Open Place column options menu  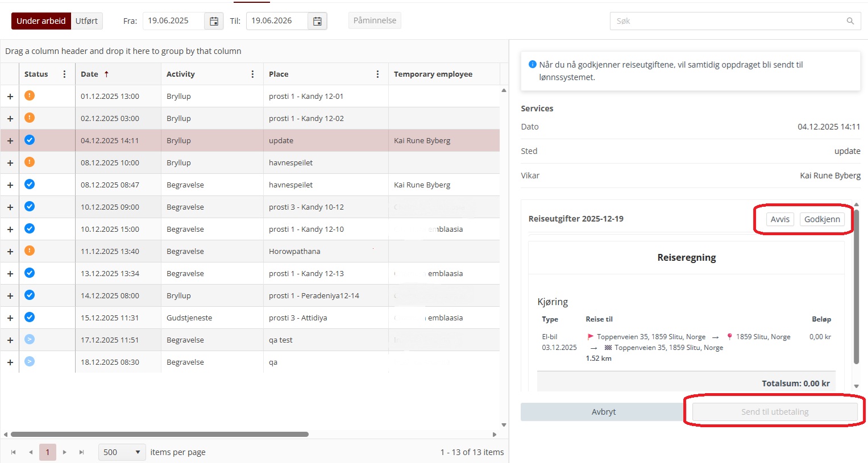coord(377,74)
